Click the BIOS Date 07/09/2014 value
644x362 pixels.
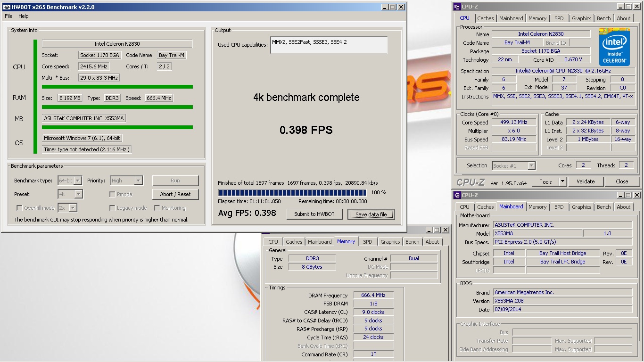pos(562,310)
